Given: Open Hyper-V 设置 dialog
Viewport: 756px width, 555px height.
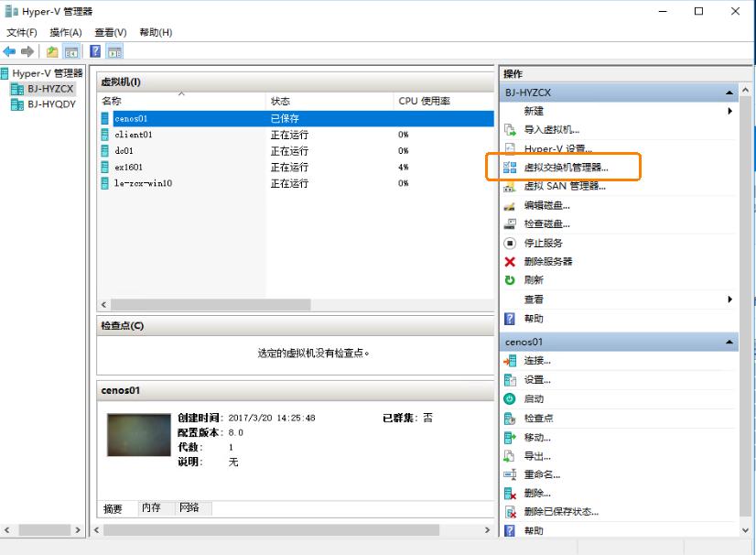Looking at the screenshot, I should 556,147.
